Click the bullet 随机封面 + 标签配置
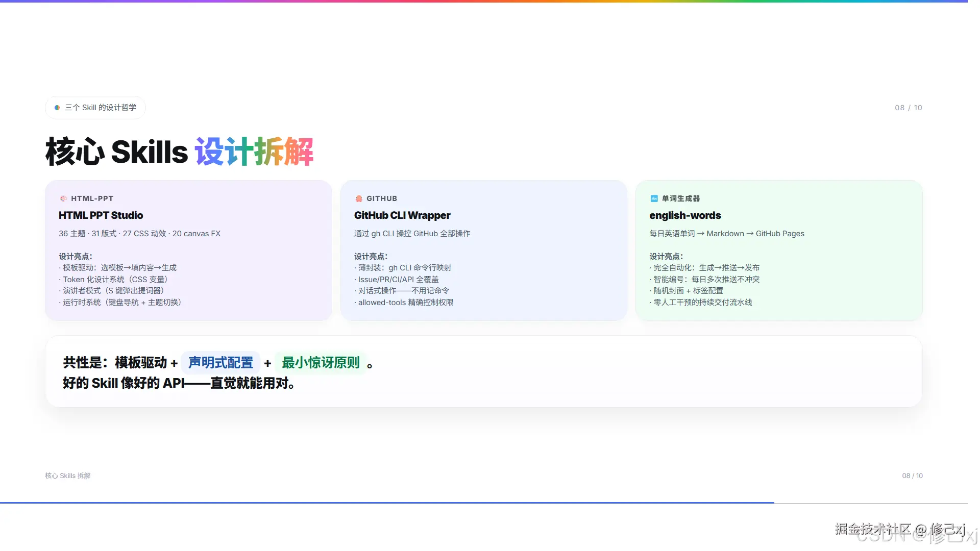The height and width of the screenshot is (551, 980). (x=687, y=291)
